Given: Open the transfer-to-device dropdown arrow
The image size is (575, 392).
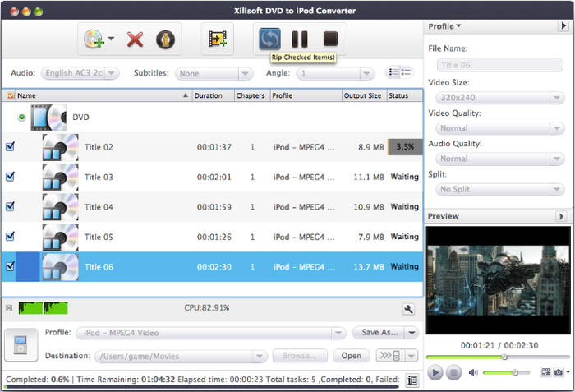Looking at the screenshot, I should point(412,356).
